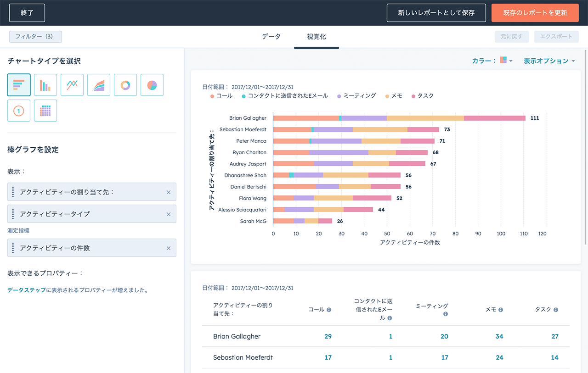The height and width of the screenshot is (373, 588).
Task: Choose the single-number summary chart icon
Action: (x=19, y=111)
